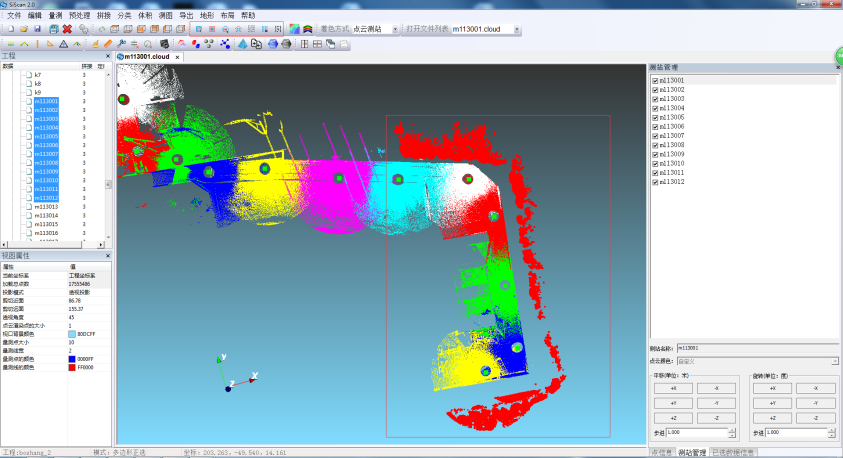Click the blue pyramid 3D icon
The image size is (843, 458).
click(x=242, y=44)
